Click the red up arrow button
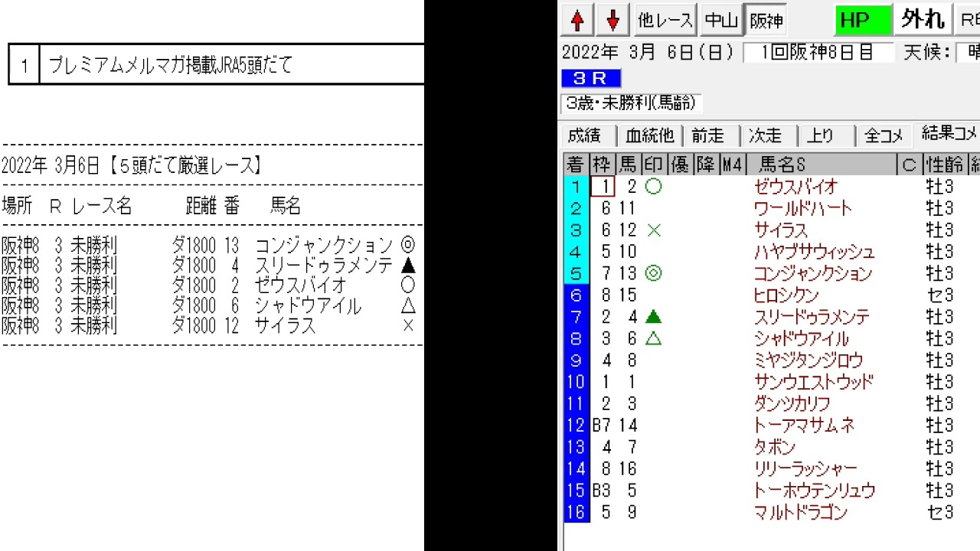Screen dimensions: 980x551 578,21
